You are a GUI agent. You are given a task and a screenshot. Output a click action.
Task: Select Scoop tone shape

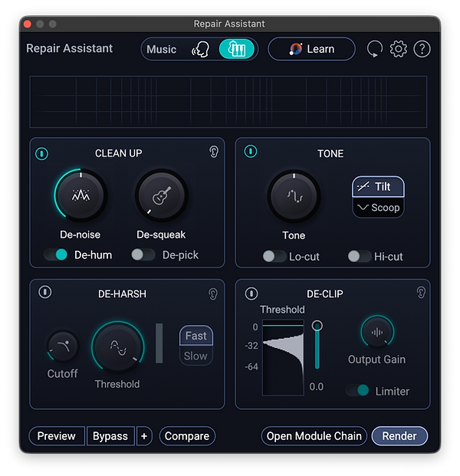click(378, 208)
